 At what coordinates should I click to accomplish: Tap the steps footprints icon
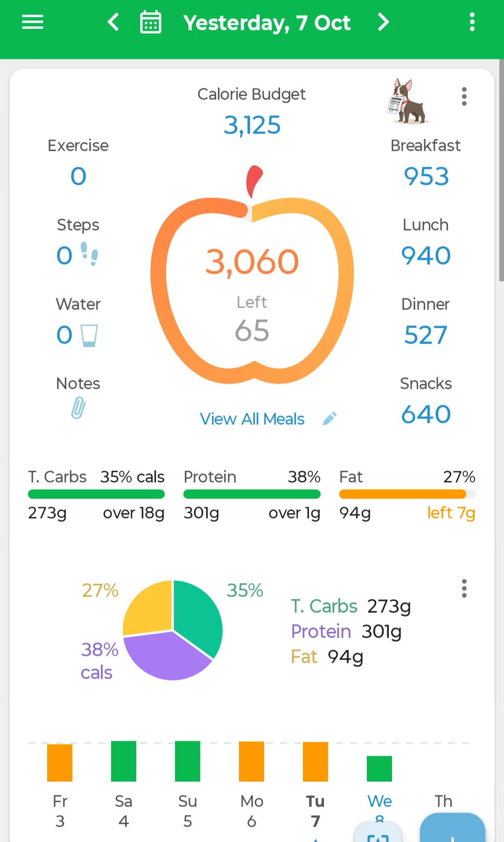click(89, 254)
